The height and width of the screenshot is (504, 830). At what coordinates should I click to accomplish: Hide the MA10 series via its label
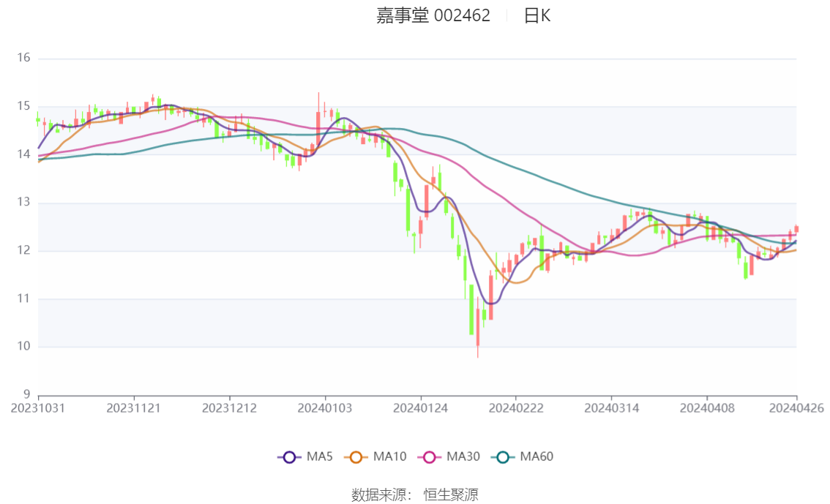pos(390,457)
